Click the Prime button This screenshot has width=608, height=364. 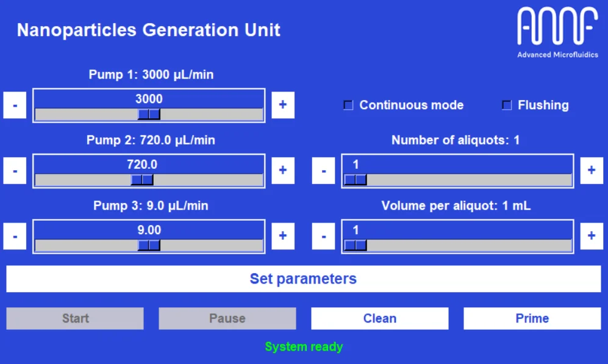532,318
